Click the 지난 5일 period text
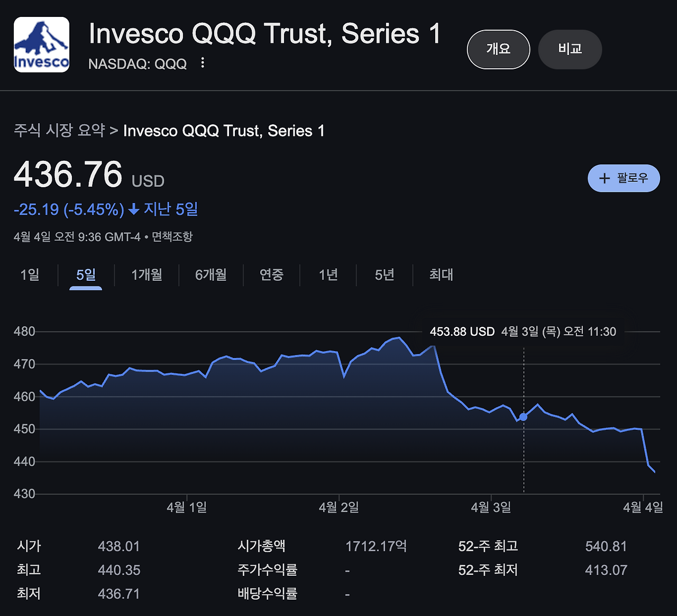This screenshot has width=677, height=616. (171, 209)
